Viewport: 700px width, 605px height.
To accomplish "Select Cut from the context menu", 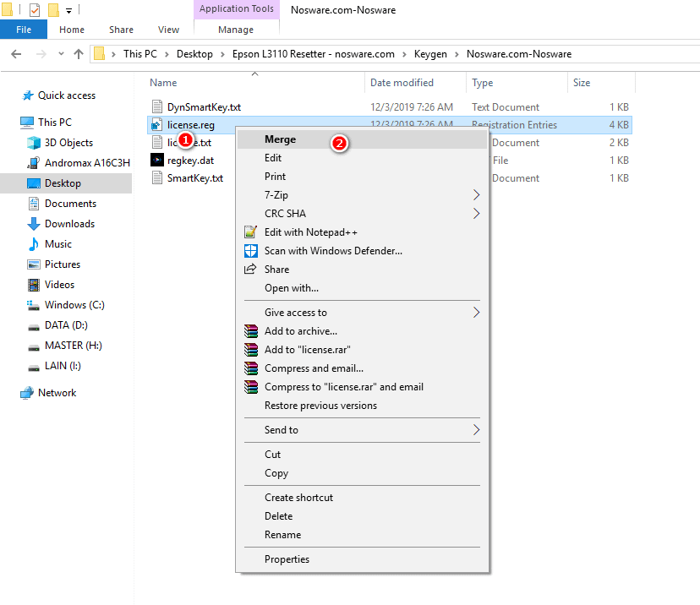I will coord(362,455).
